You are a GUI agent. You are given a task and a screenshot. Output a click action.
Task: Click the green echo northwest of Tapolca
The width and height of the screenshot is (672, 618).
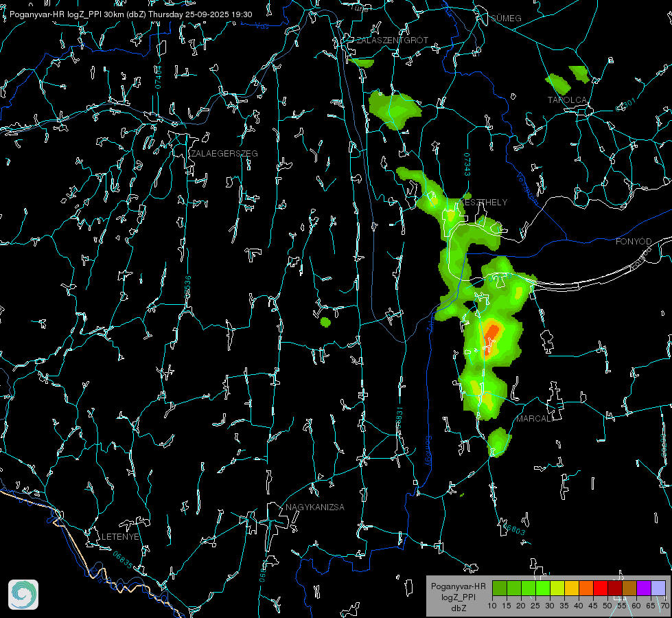click(x=558, y=84)
